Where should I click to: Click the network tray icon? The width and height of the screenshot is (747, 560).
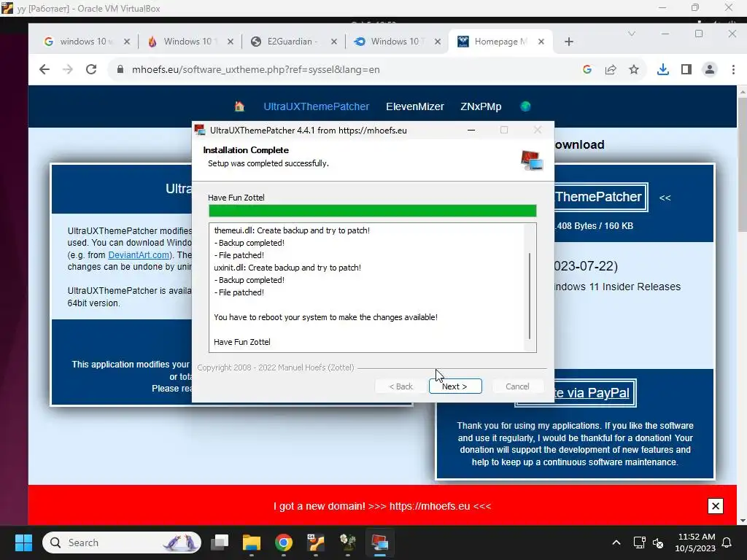tap(639, 542)
